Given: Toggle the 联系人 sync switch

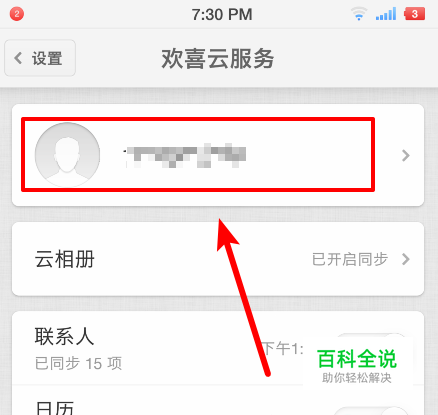Looking at the screenshot, I should [x=371, y=341].
